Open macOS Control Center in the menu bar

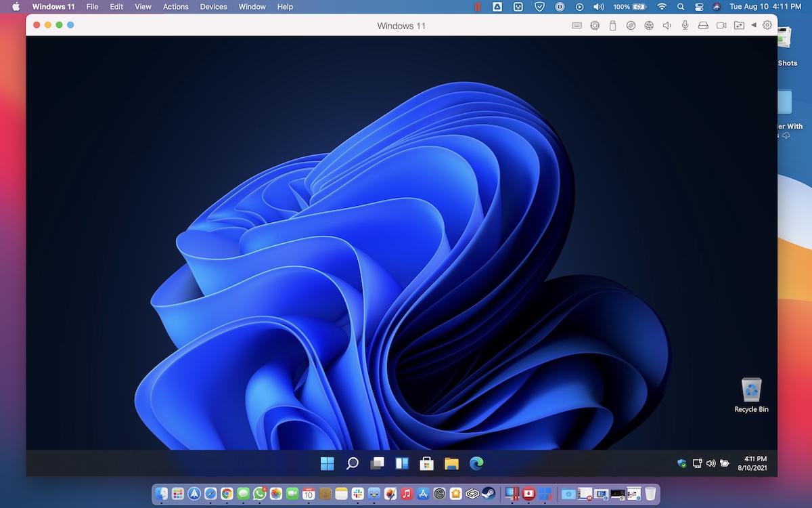[x=699, y=7]
